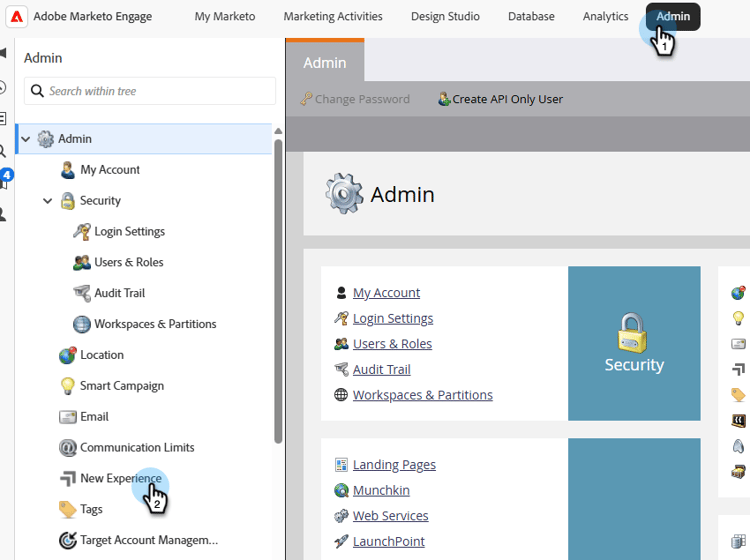Select Email in the admin tree
Viewport: 750px width, 560px height.
[x=94, y=417]
